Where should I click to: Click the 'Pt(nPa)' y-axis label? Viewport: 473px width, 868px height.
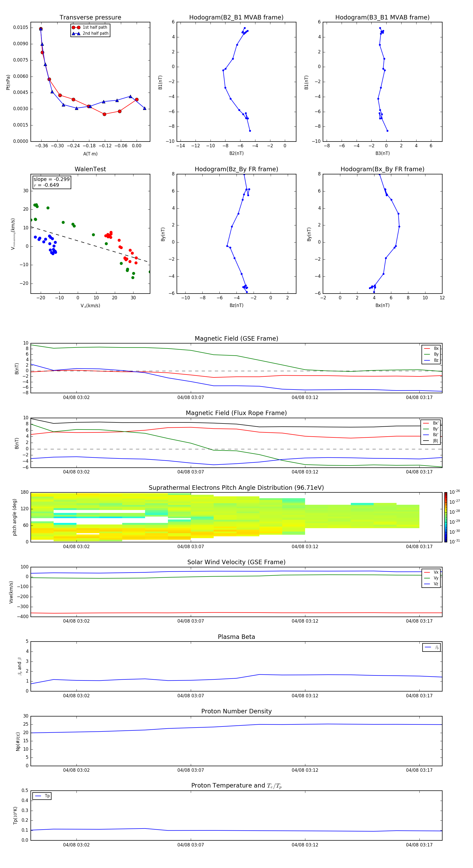8,82
